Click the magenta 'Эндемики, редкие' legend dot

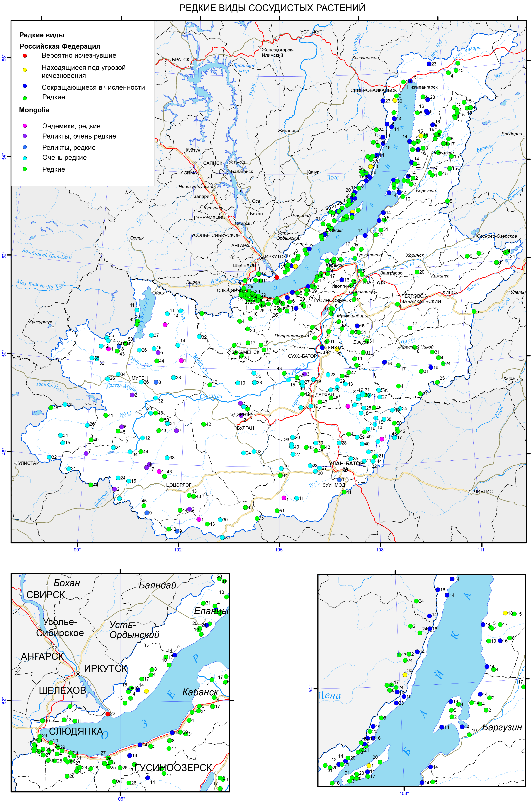click(x=24, y=126)
